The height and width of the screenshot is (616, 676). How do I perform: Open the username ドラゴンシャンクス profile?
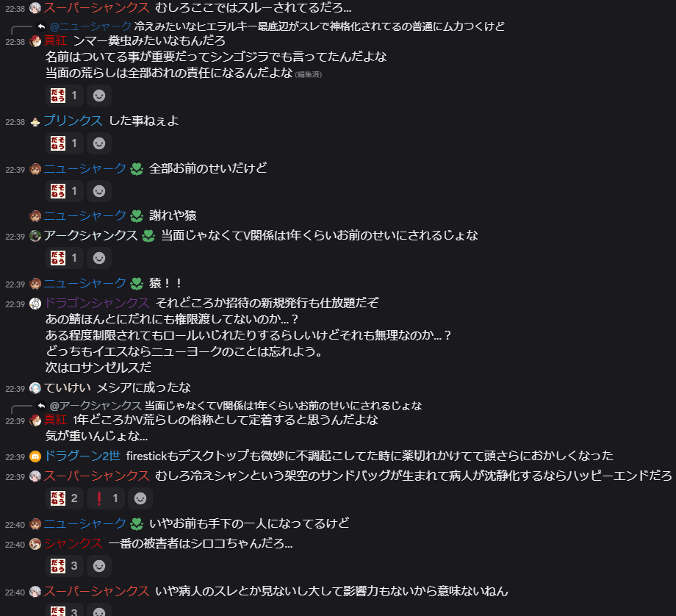coord(96,303)
